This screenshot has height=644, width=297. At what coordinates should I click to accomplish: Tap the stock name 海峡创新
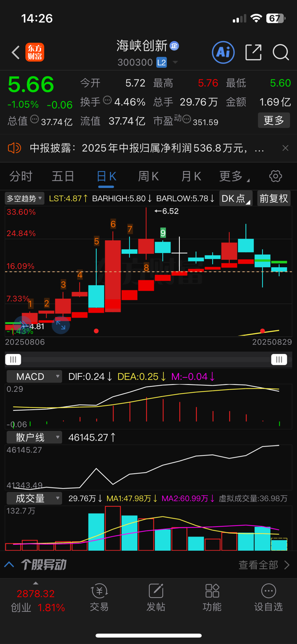142,46
